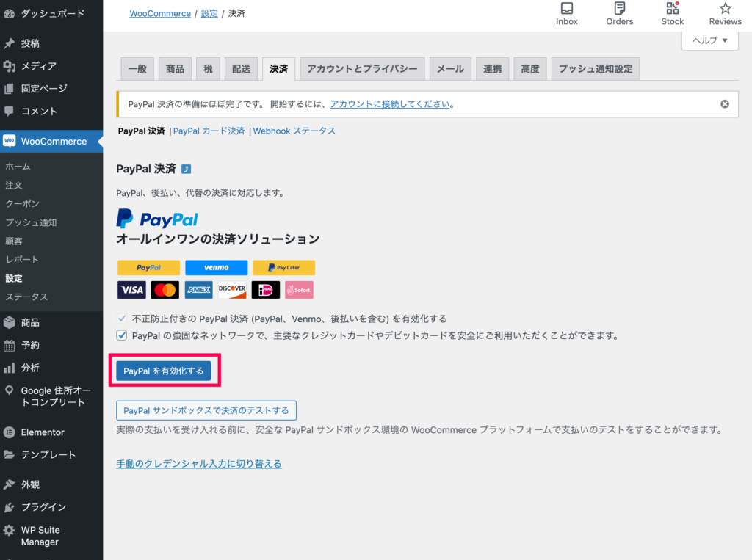This screenshot has width=752, height=560.
Task: Click PayPal サンドボックスで決済のテストする button
Action: point(206,410)
